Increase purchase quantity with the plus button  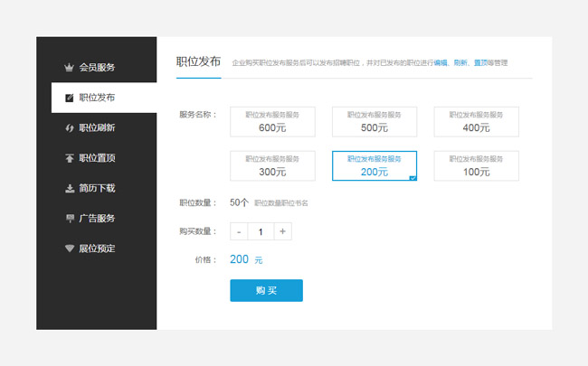pos(282,232)
